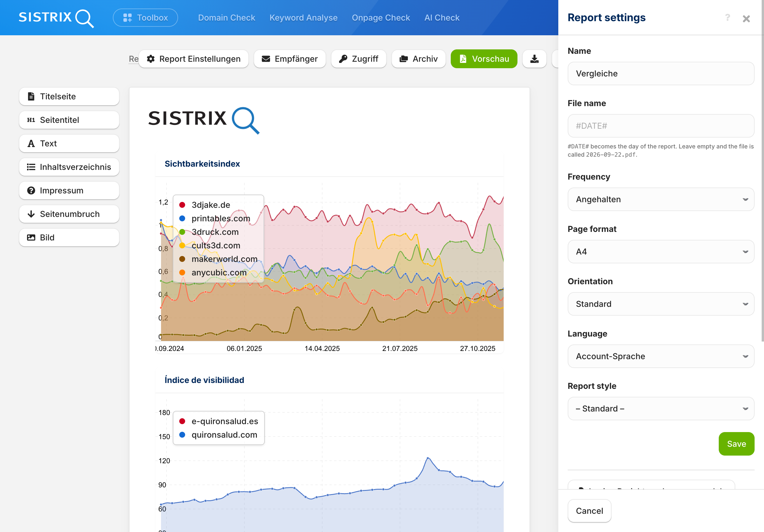Screen dimensions: 764x532
Task: Click the printables.com legend entry
Action: [215, 218]
